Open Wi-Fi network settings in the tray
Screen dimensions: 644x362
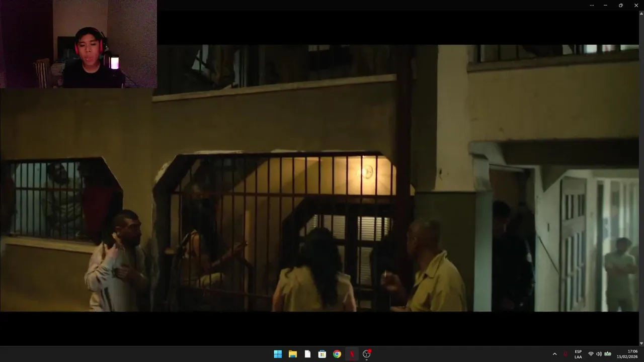click(x=591, y=354)
